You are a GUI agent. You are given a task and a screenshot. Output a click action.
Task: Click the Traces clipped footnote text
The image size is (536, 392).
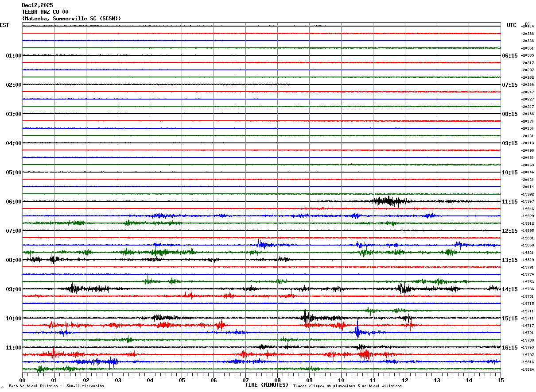[347, 386]
